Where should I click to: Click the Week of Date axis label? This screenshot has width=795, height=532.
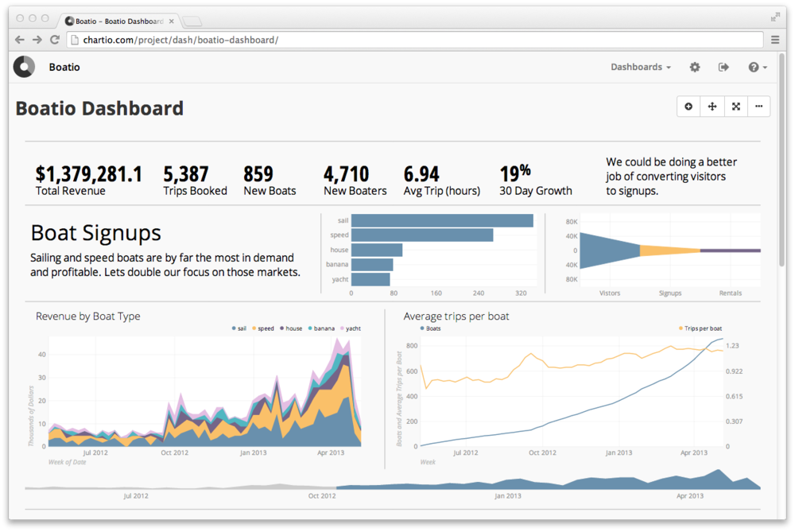[x=67, y=462]
